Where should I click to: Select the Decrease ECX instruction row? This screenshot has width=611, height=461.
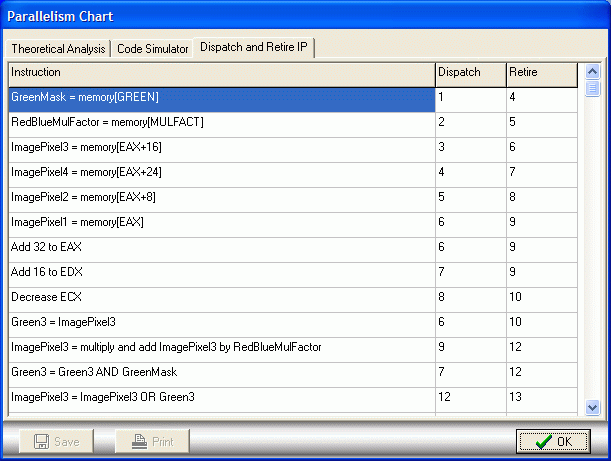click(x=221, y=298)
